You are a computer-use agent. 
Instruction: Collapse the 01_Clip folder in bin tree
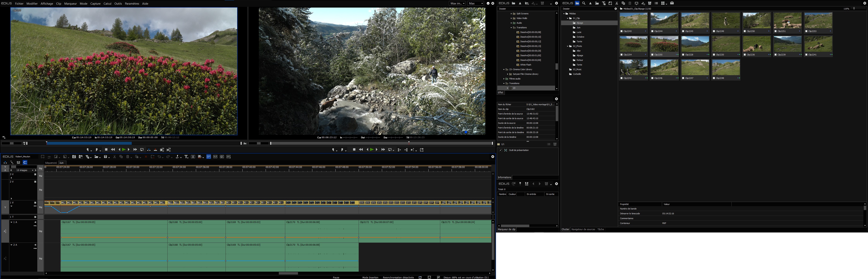coord(567,18)
